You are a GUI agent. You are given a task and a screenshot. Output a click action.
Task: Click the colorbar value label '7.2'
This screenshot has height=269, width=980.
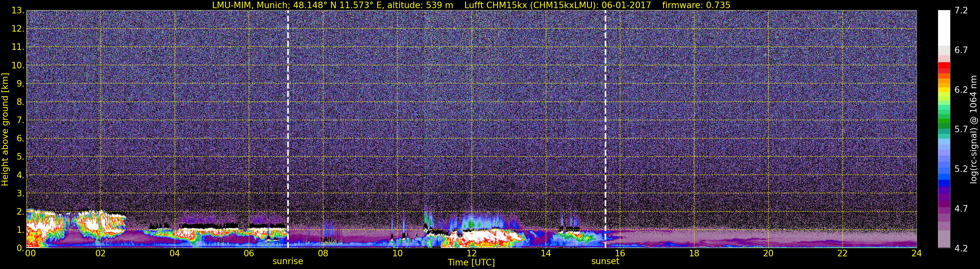click(x=961, y=10)
